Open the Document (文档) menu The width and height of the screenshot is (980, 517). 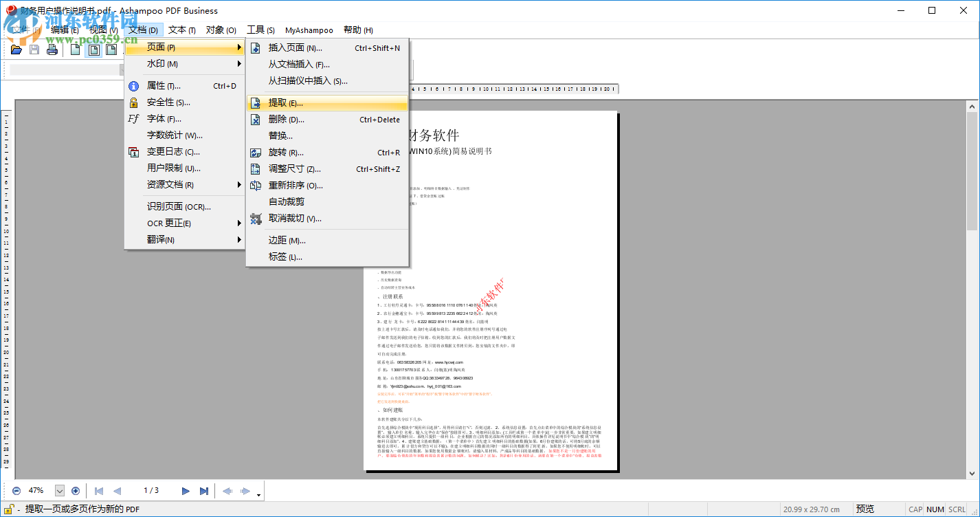click(x=144, y=30)
